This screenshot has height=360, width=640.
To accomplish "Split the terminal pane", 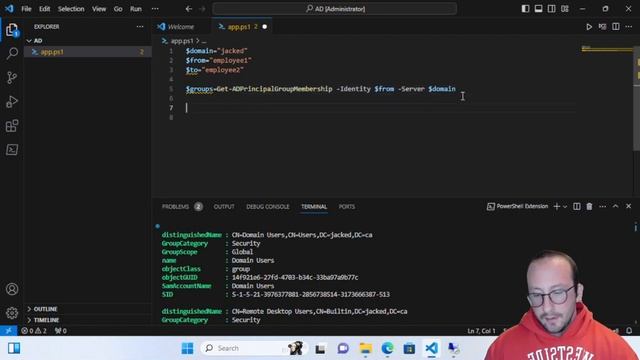I will point(577,207).
